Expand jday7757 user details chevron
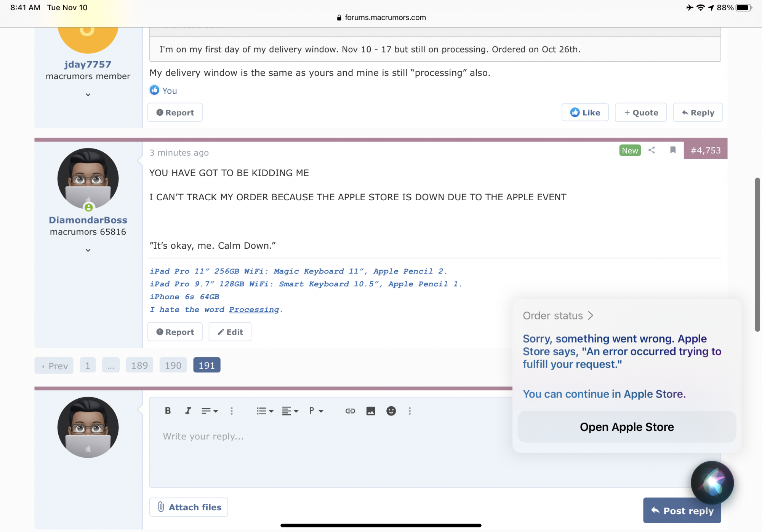Viewport: 762px width, 532px height. [88, 94]
